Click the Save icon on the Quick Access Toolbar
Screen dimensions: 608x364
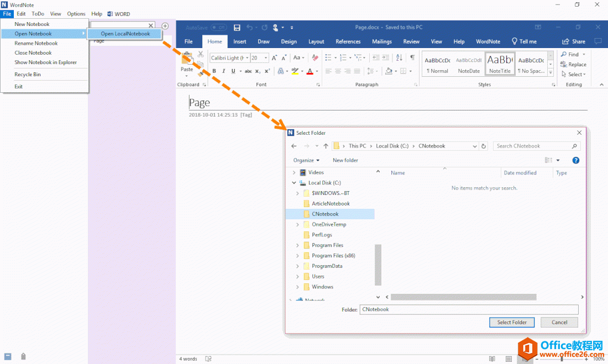(x=237, y=28)
